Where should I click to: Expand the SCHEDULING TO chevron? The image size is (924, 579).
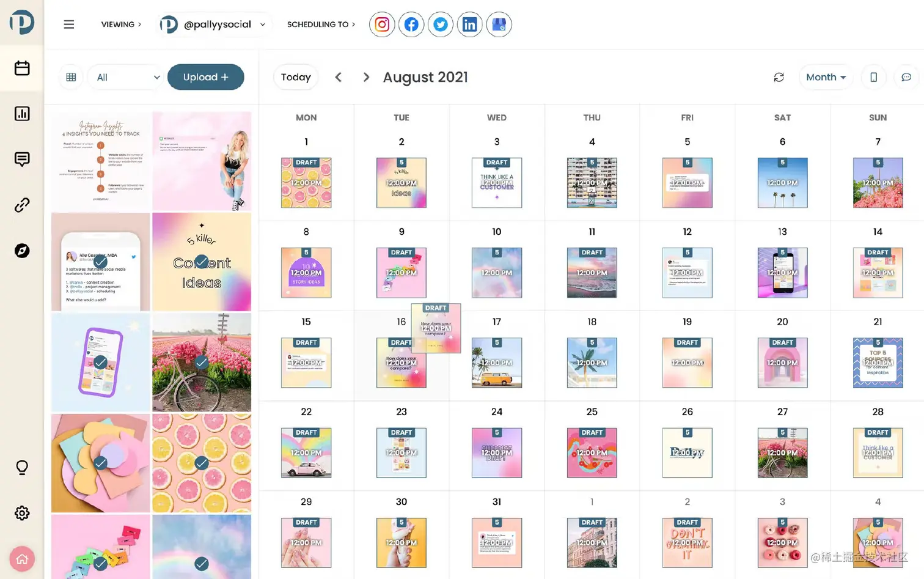click(x=353, y=24)
